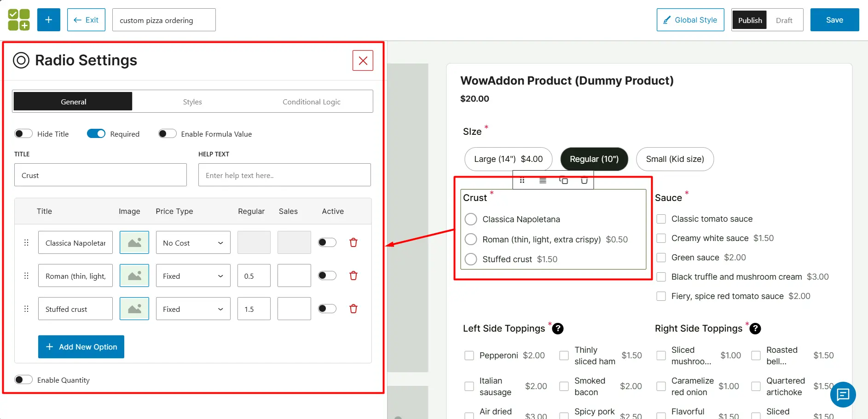This screenshot has width=868, height=419.
Task: Click the Add New Option button
Action: [81, 346]
